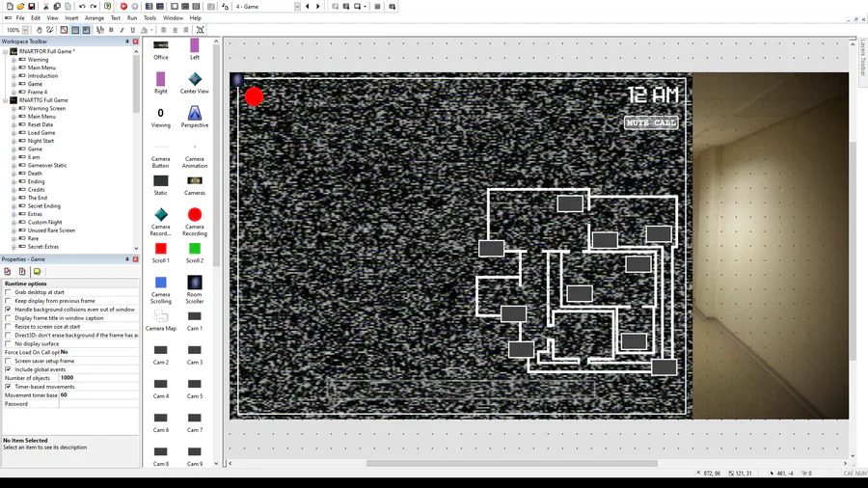Screen dimensions: 868x488
Task: Select the Hand pan tool
Action: point(39,30)
